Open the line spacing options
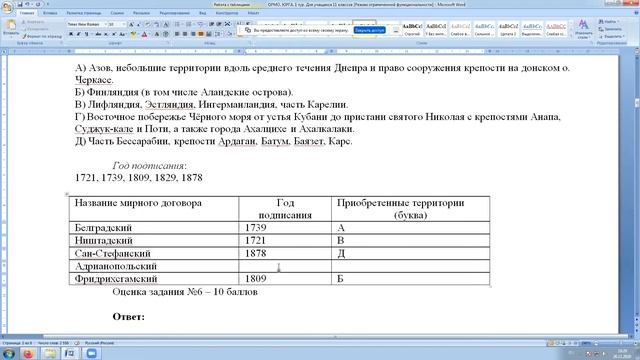Image resolution: width=640 pixels, height=360 pixels. click(218, 34)
